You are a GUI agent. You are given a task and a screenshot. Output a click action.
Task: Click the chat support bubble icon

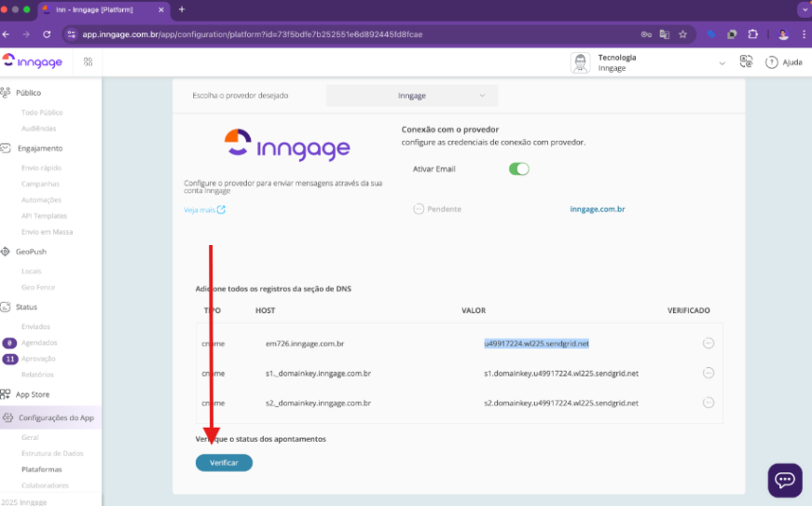point(784,480)
